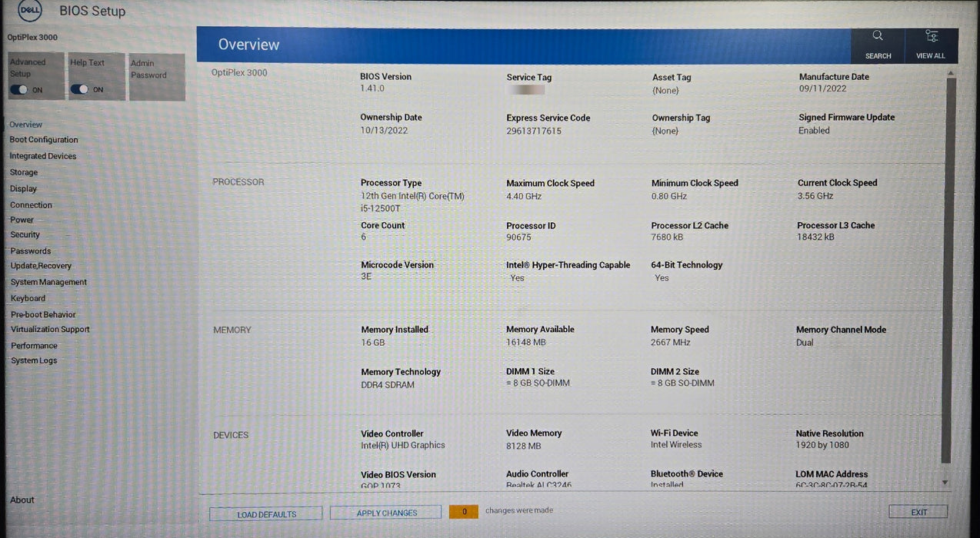Click Express Service Code 29613717615
Image resolution: width=980 pixels, height=538 pixels.
tap(534, 131)
